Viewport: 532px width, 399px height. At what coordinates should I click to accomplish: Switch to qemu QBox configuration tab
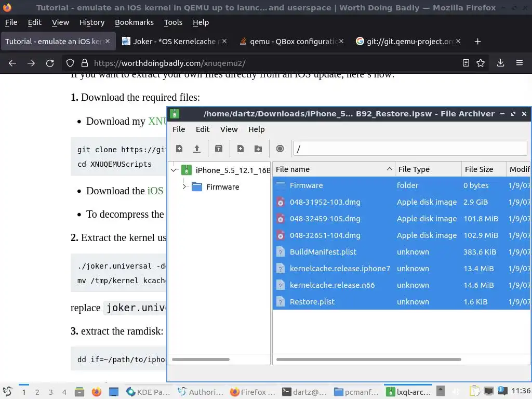(x=292, y=42)
